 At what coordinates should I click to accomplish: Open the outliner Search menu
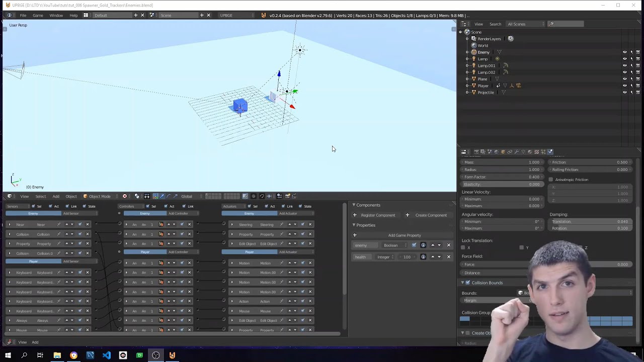(x=495, y=24)
